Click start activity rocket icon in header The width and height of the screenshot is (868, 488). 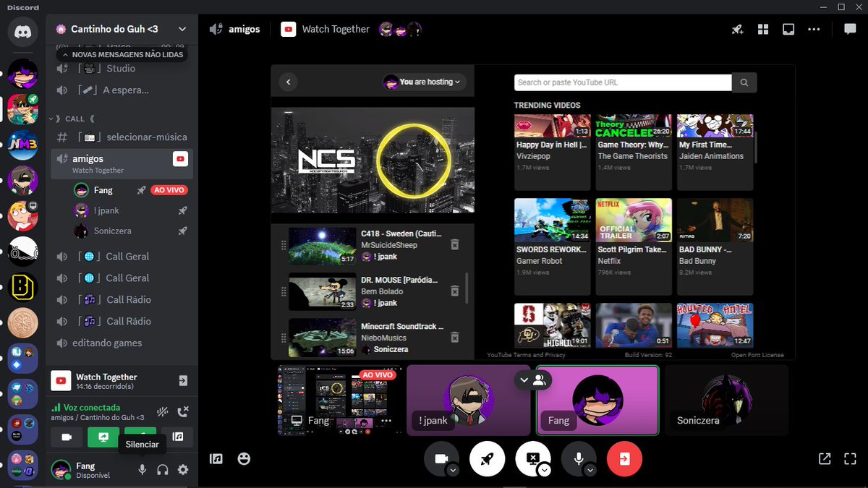tap(736, 30)
